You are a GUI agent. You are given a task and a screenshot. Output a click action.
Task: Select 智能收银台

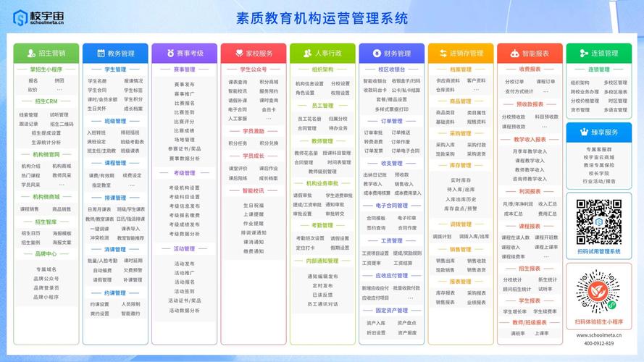tap(375, 81)
